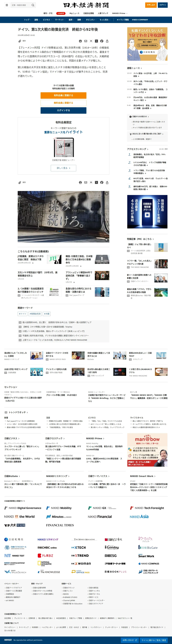Click the blue ログインする button
172x644 pixels.
pyautogui.click(x=63, y=110)
